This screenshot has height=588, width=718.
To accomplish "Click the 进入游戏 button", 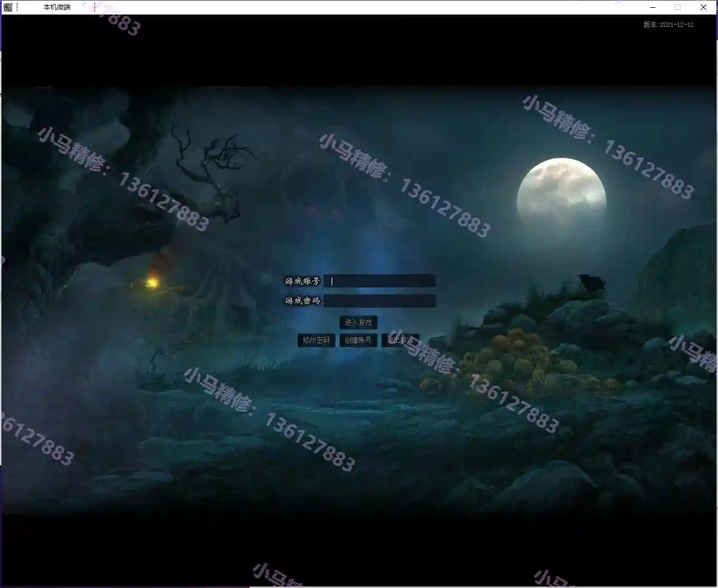I will (358, 322).
